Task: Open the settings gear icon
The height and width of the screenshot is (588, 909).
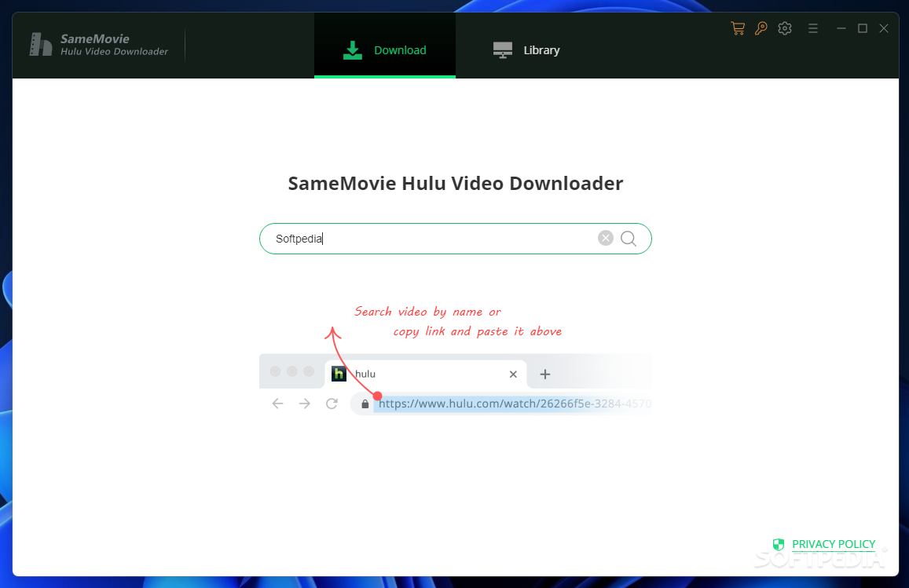Action: (x=785, y=28)
